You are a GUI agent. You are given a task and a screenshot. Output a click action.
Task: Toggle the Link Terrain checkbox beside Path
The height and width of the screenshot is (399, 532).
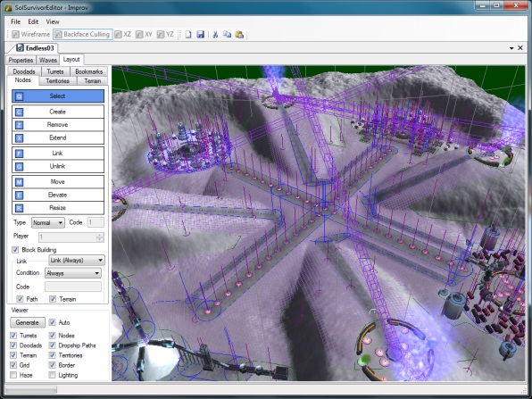[x=53, y=299]
